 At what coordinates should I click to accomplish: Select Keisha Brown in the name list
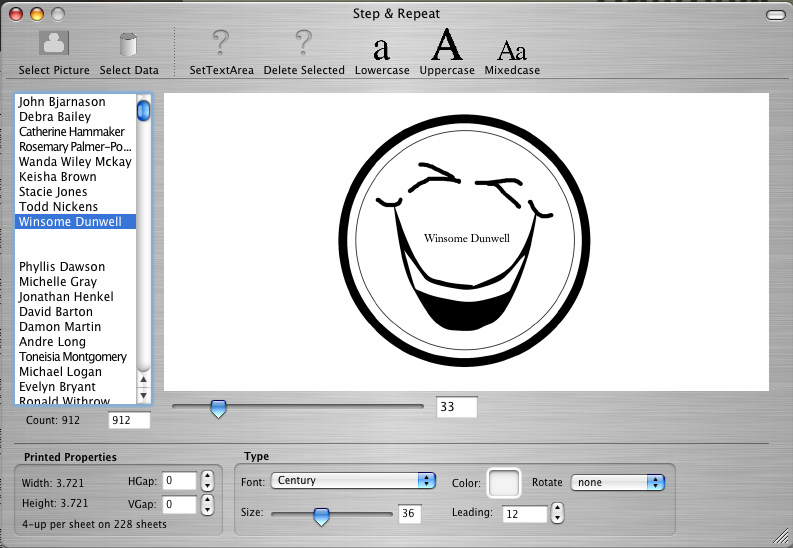58,177
